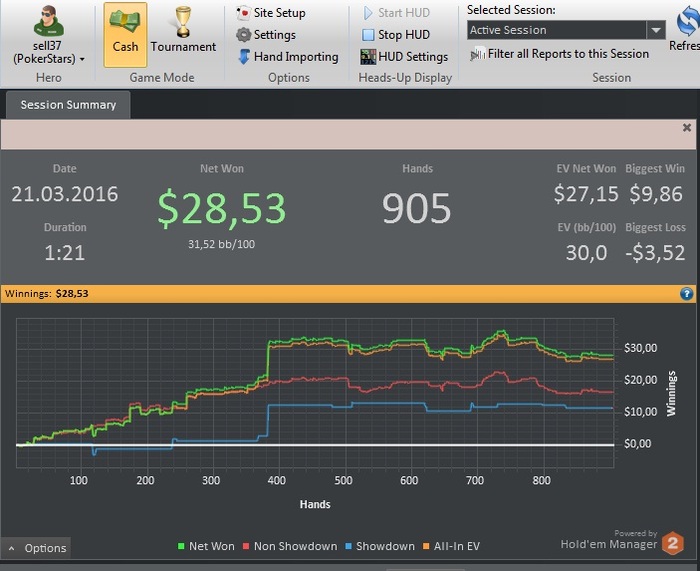Click the blue help question mark icon
The height and width of the screenshot is (571, 700).
686,294
